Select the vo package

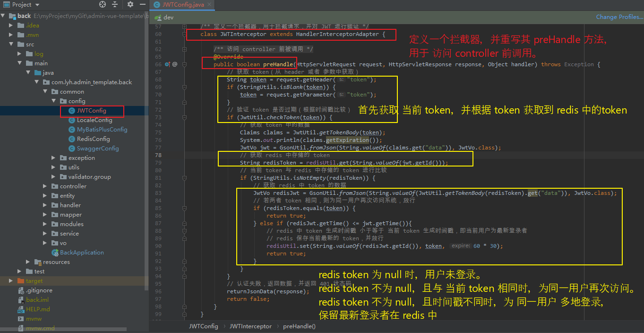[x=63, y=243]
